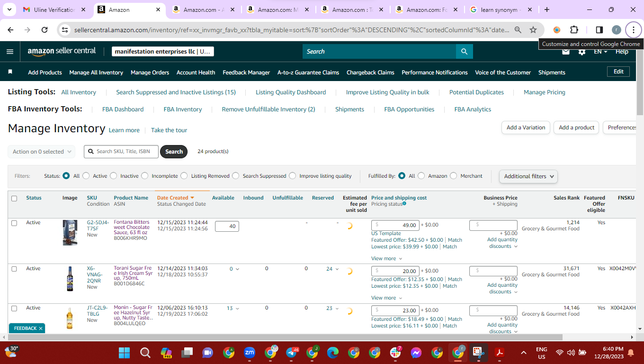The image size is (644, 364).
Task: Close the Feedback widget with its X
Action: pos(41,328)
